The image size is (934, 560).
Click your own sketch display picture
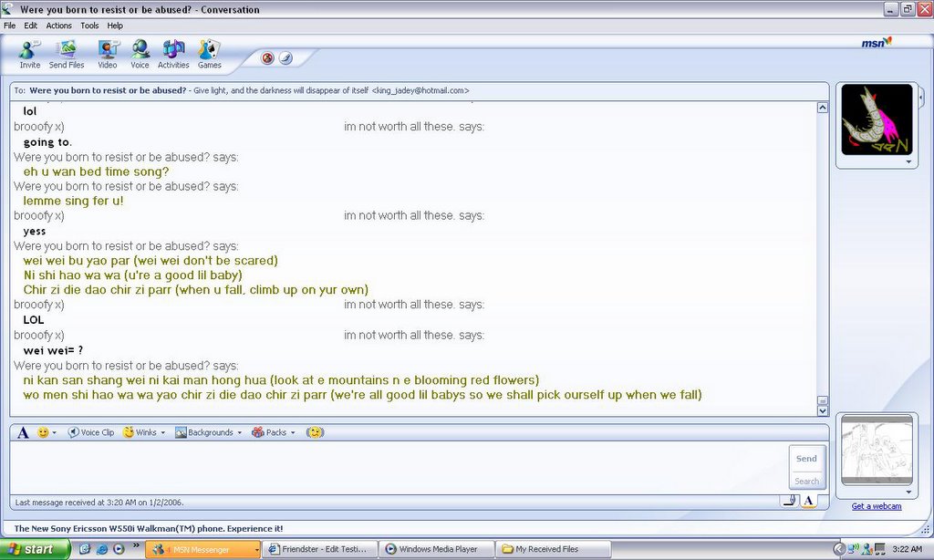coord(877,451)
